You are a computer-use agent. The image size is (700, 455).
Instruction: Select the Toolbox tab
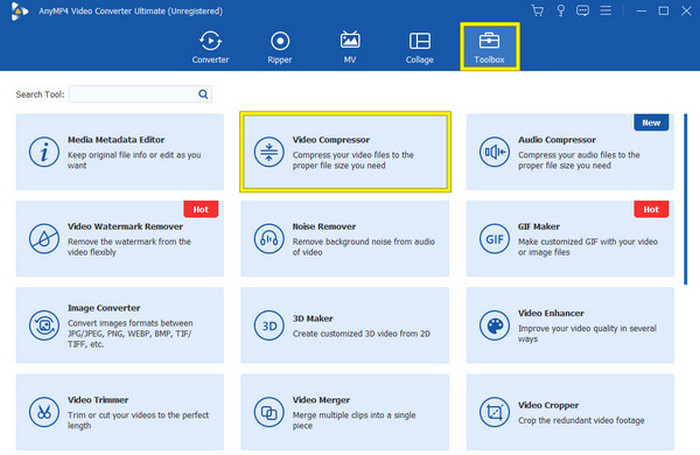point(489,47)
